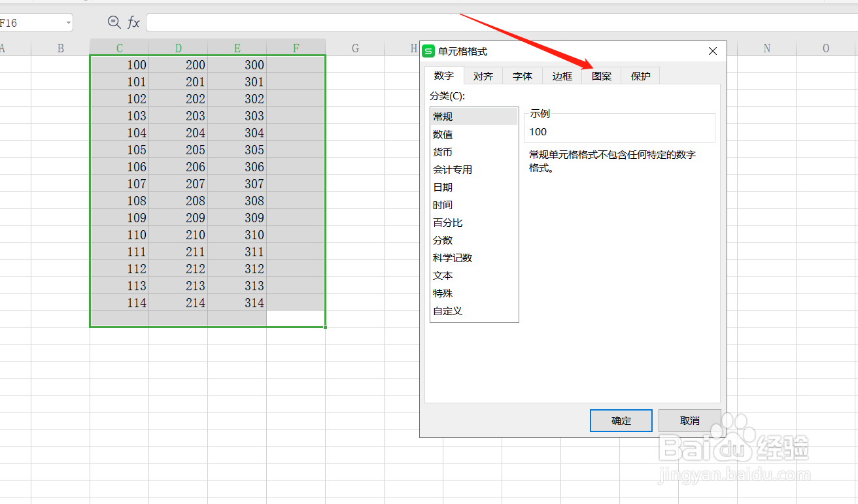Select 日期 in the category list

point(474,187)
